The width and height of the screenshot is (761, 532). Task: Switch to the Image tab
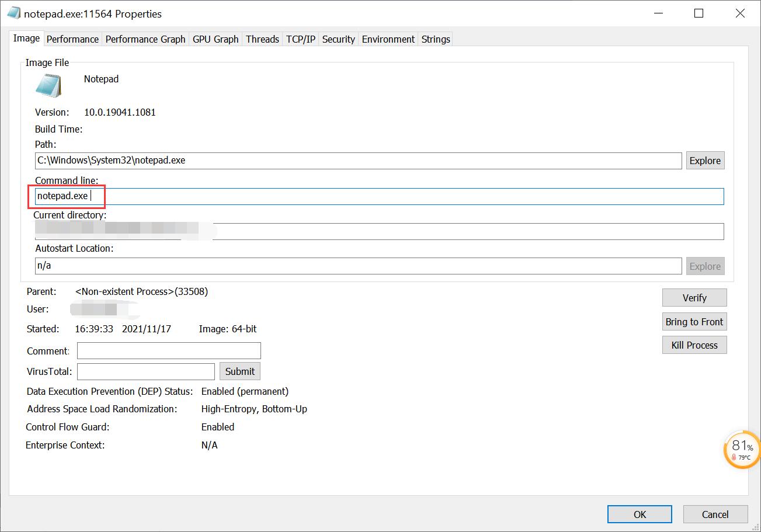(x=26, y=39)
